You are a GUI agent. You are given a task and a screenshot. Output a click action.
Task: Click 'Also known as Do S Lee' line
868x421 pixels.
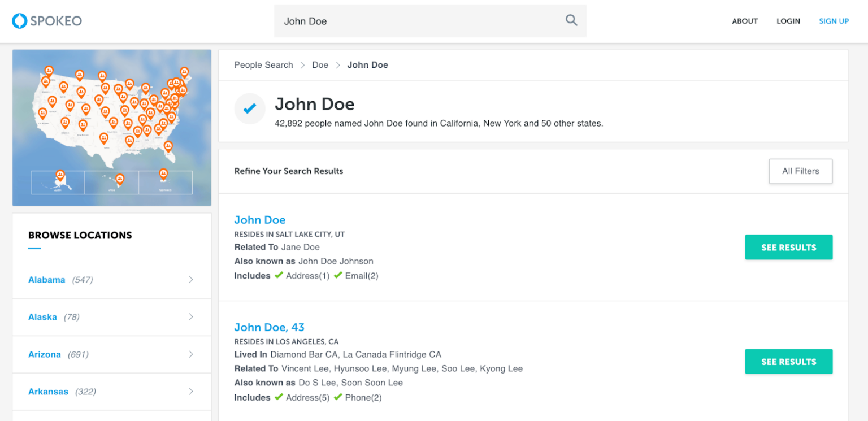(319, 383)
